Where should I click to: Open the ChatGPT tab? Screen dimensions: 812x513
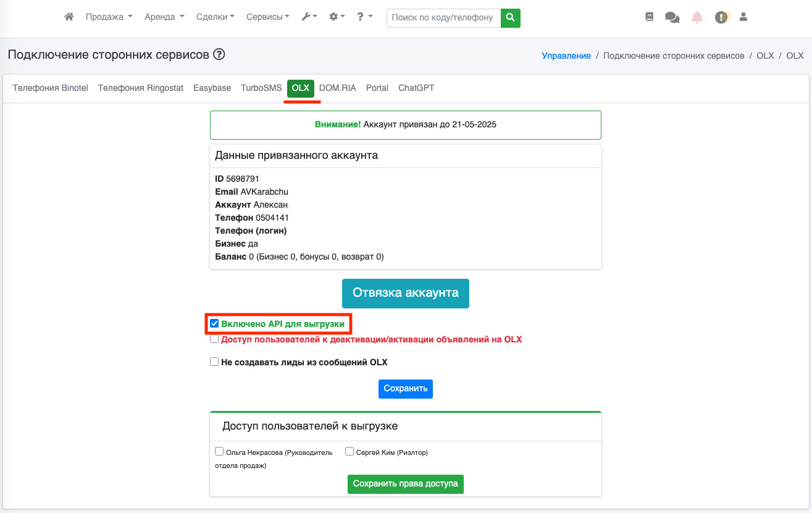(416, 88)
